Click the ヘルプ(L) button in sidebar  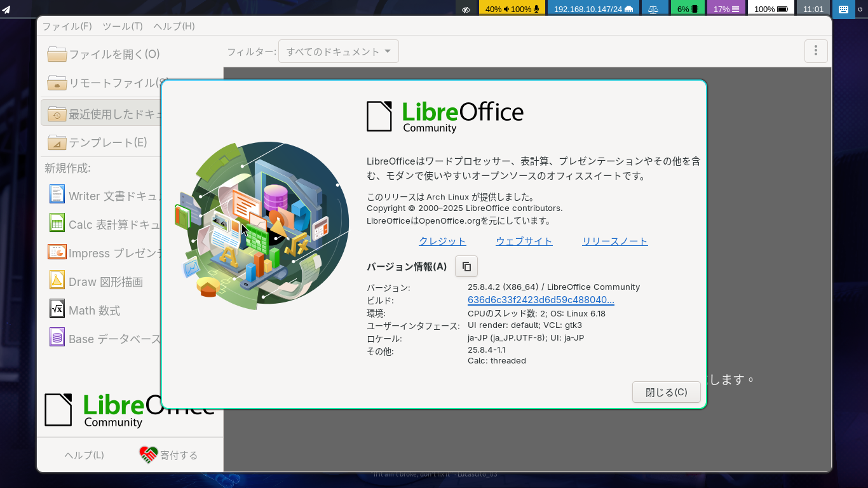click(x=84, y=455)
